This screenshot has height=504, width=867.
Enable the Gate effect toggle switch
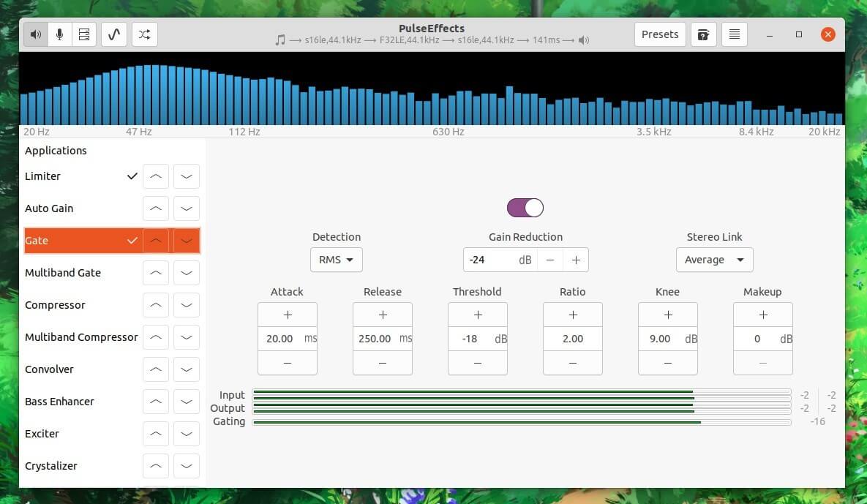(525, 208)
